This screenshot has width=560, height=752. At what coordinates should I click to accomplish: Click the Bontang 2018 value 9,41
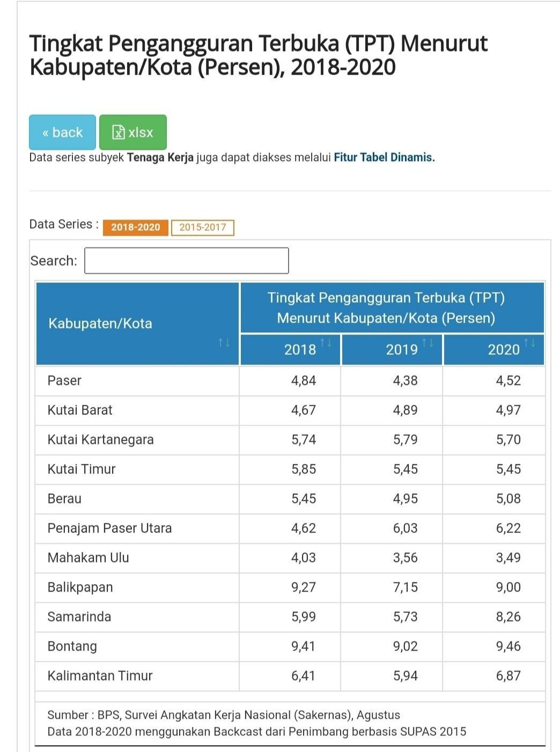[304, 646]
